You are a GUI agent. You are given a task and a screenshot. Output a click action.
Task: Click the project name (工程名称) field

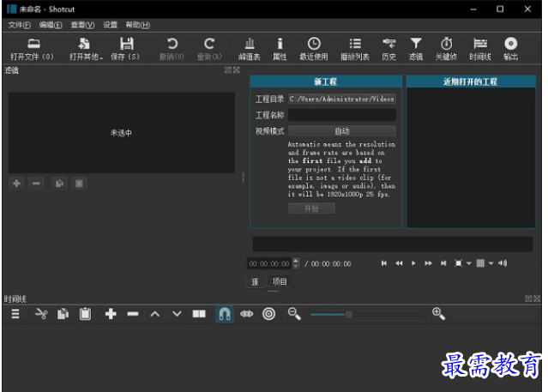[342, 115]
